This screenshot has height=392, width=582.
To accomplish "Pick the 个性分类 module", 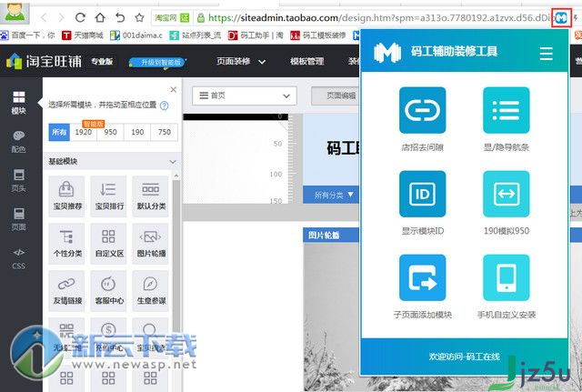I will 67,244.
